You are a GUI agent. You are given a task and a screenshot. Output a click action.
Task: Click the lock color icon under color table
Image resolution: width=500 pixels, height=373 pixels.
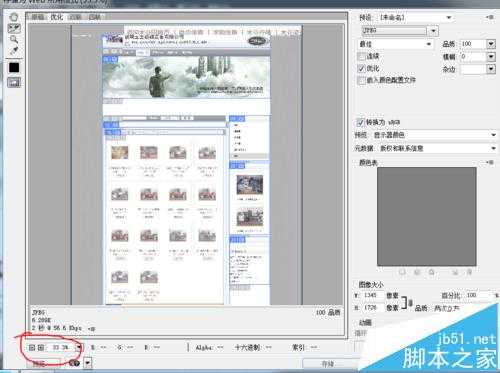[x=432, y=272]
